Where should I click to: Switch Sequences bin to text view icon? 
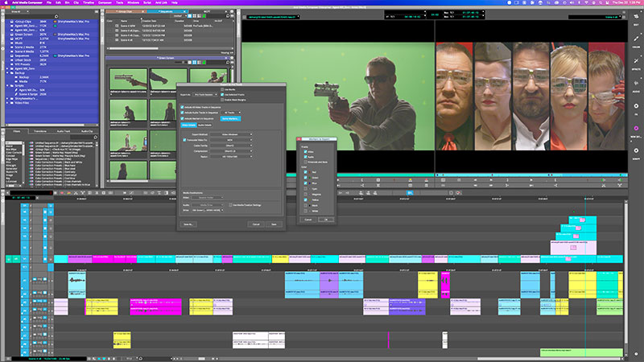(190, 16)
